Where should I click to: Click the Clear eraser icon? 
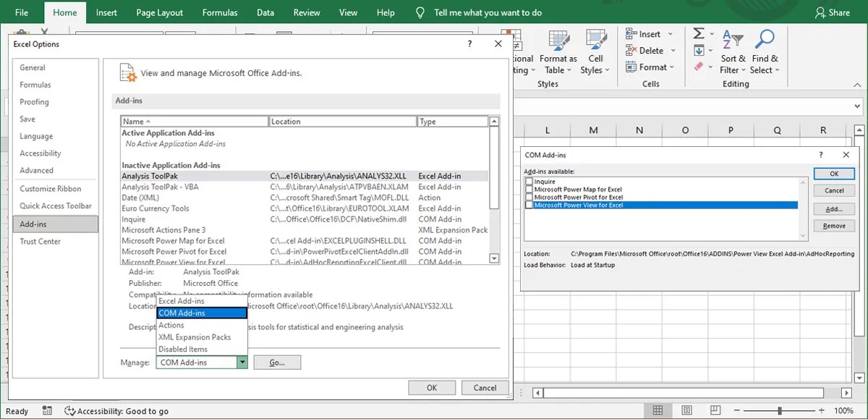[699, 66]
